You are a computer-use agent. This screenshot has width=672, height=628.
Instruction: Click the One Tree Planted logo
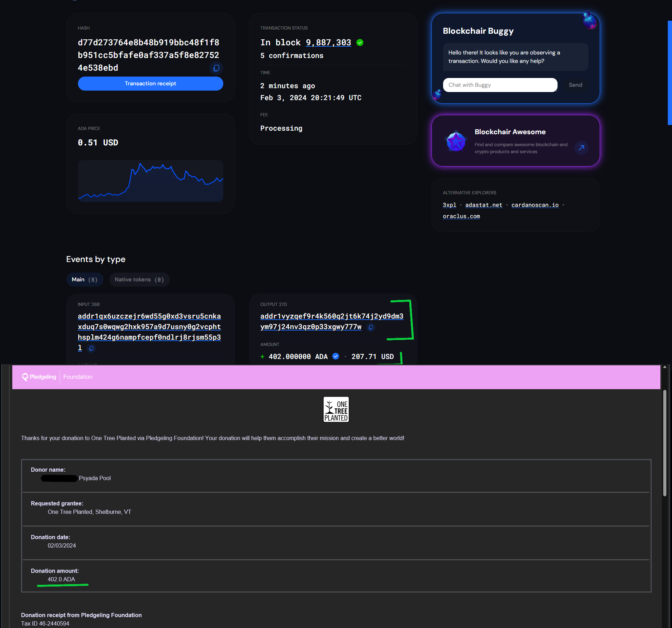(336, 410)
